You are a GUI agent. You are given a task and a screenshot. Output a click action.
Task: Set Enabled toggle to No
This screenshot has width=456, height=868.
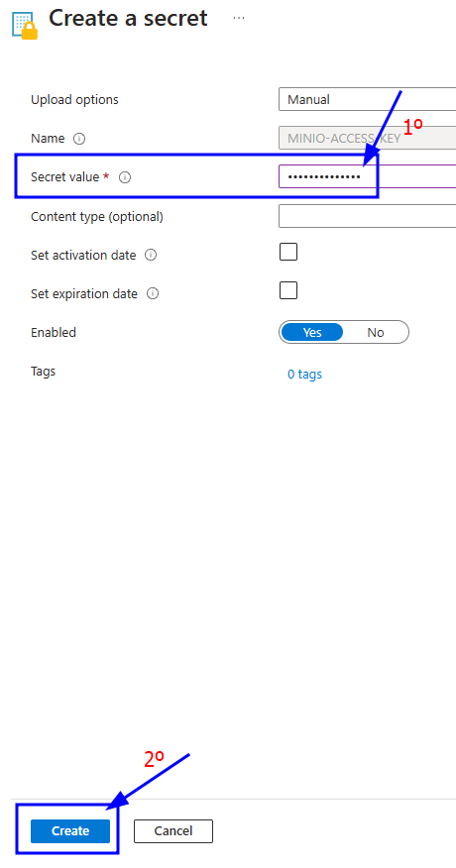point(375,332)
